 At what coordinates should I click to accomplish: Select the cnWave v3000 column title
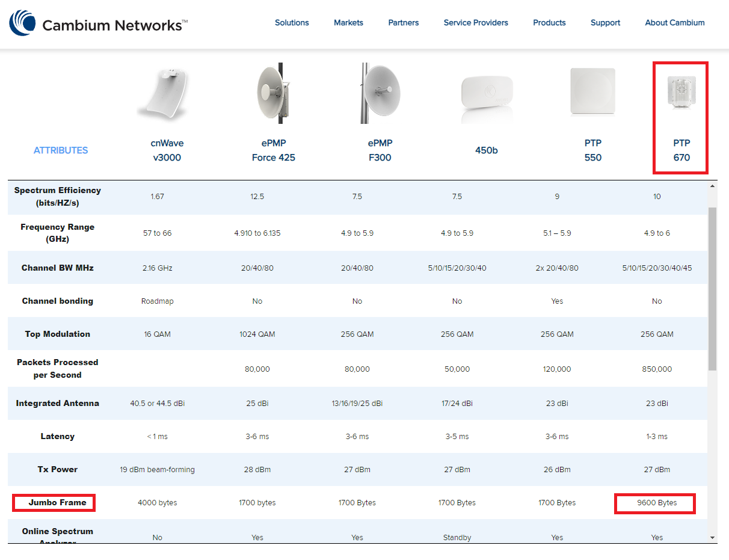click(166, 150)
